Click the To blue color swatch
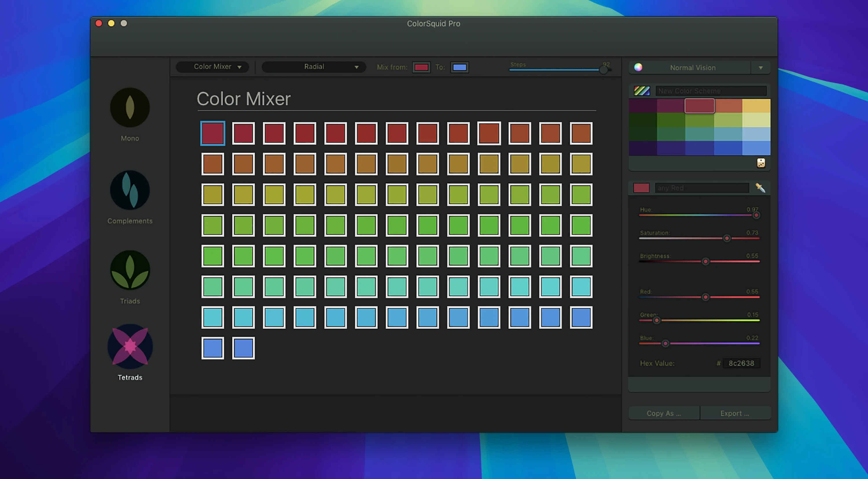The image size is (868, 479). 459,67
